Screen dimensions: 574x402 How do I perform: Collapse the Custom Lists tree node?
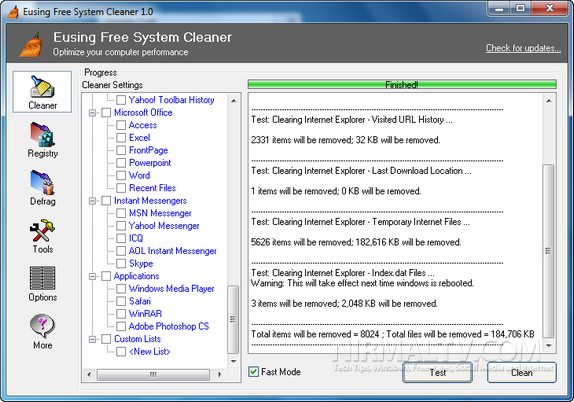93,339
